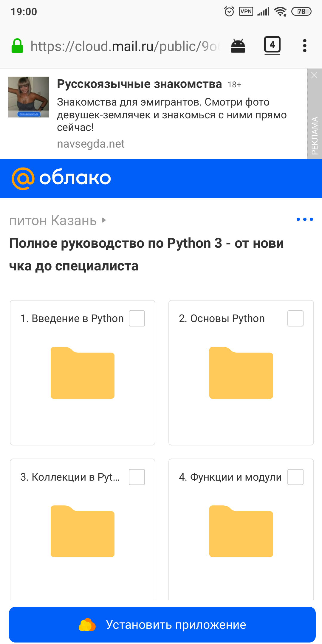The image size is (322, 644).
Task: Open the folder's three-dot options menu
Action: click(305, 219)
